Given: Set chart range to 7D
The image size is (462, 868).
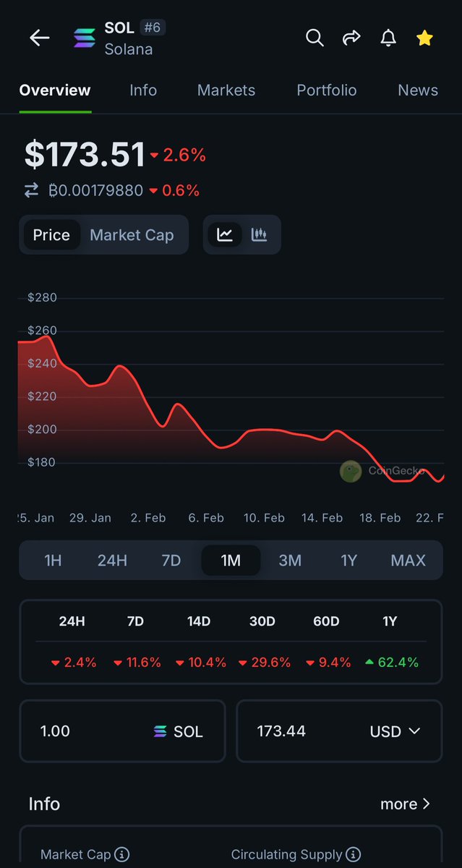Looking at the screenshot, I should (x=171, y=560).
